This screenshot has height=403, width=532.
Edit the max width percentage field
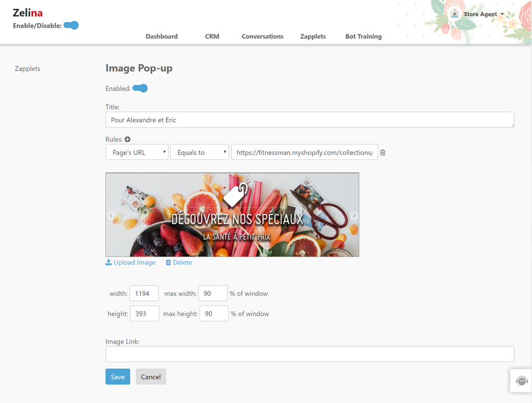pos(212,293)
